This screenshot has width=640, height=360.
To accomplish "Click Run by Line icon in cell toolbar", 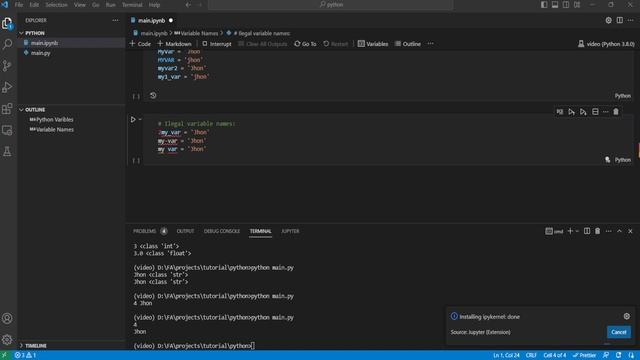I will (560, 112).
